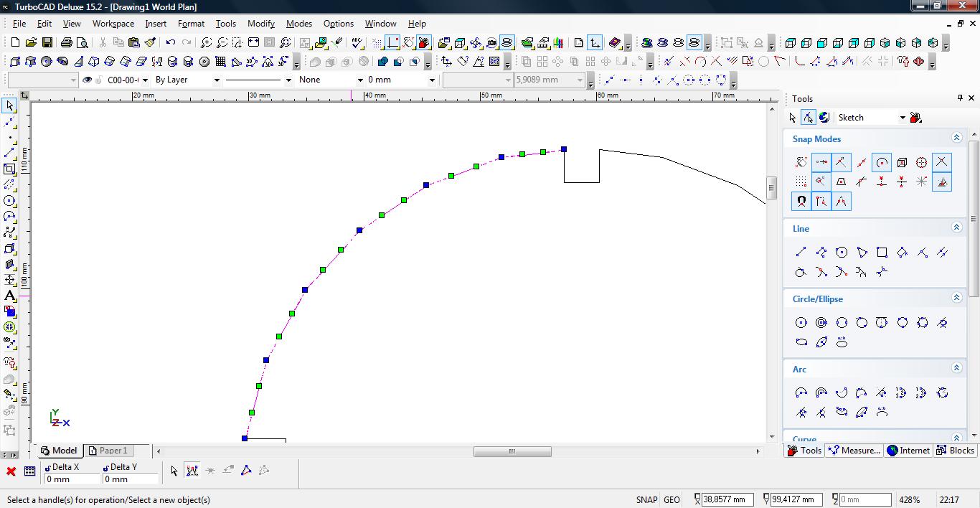
Task: Select the Paste clipboard icon
Action: [134, 43]
